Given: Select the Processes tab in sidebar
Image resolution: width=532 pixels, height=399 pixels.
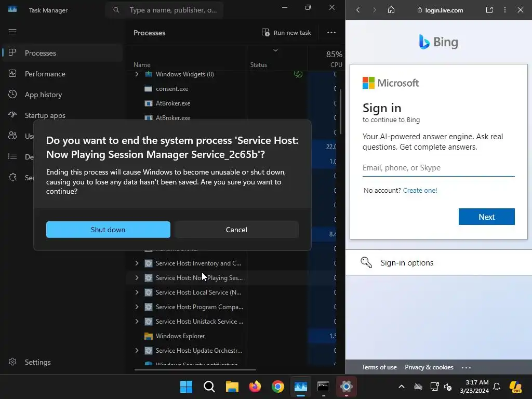Looking at the screenshot, I should (62, 53).
